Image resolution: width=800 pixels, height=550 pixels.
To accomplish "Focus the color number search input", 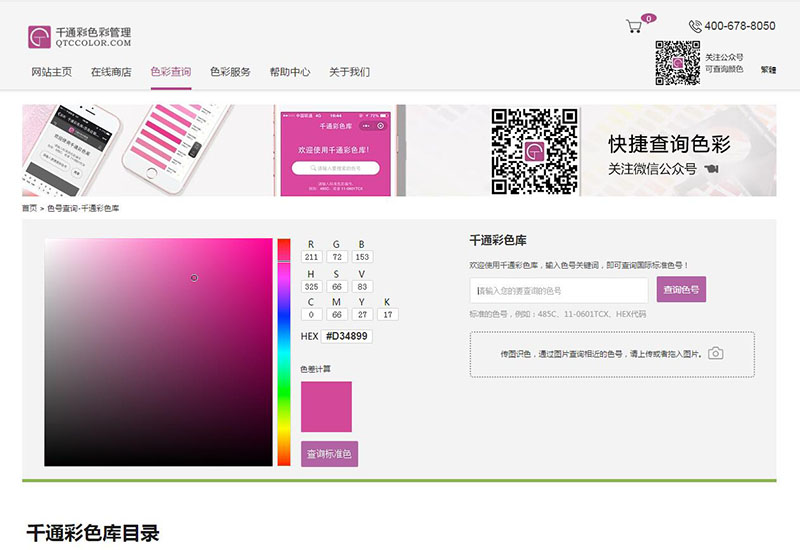I will (559, 290).
